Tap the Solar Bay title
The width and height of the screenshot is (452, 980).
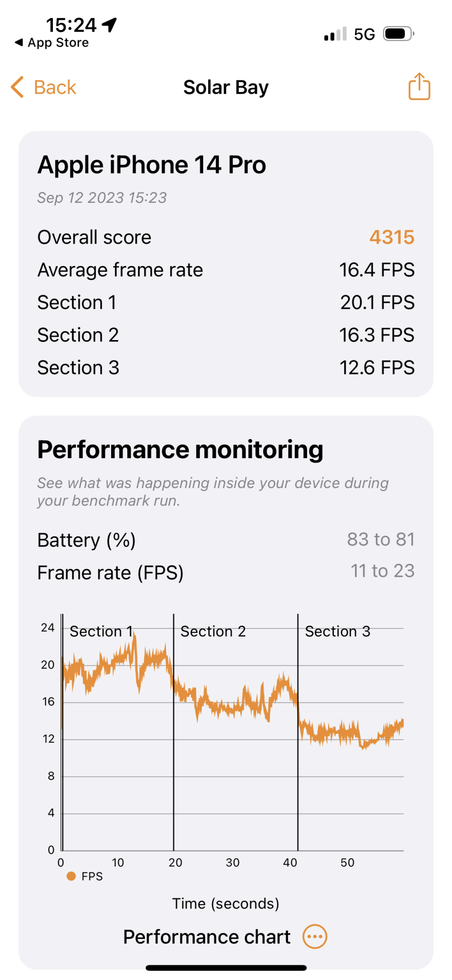(226, 87)
